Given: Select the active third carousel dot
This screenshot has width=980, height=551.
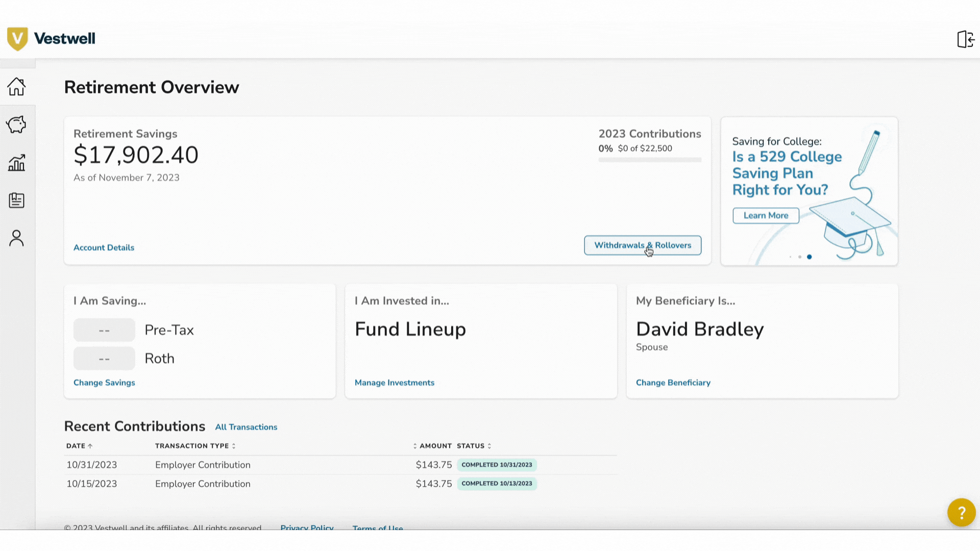Looking at the screenshot, I should (809, 257).
